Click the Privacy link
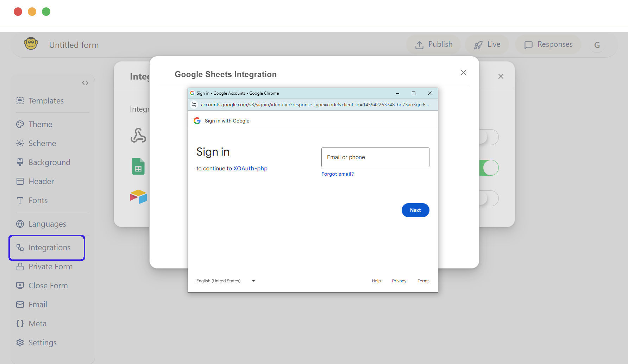The height and width of the screenshot is (364, 628). (399, 281)
